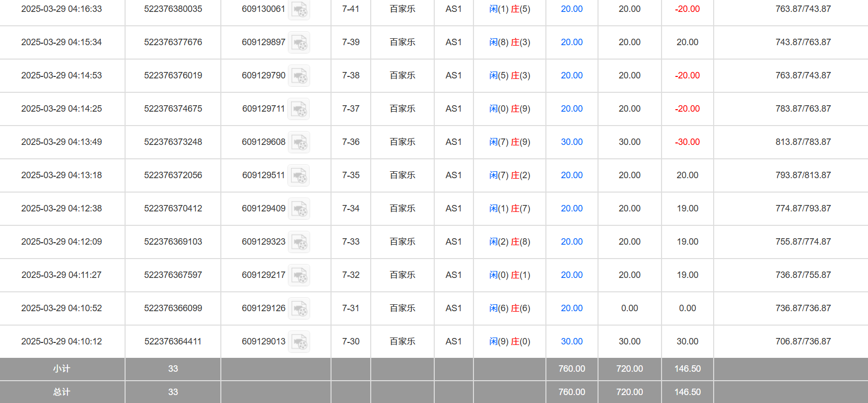Select blue 30.00 bet amount in round 7-30
868x403 pixels.
point(572,341)
